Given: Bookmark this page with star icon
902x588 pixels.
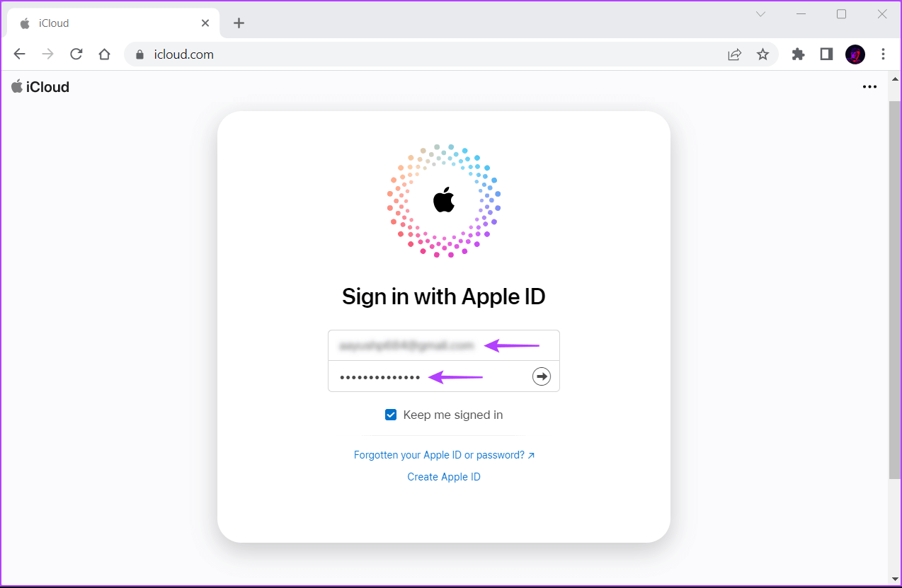Looking at the screenshot, I should point(763,54).
